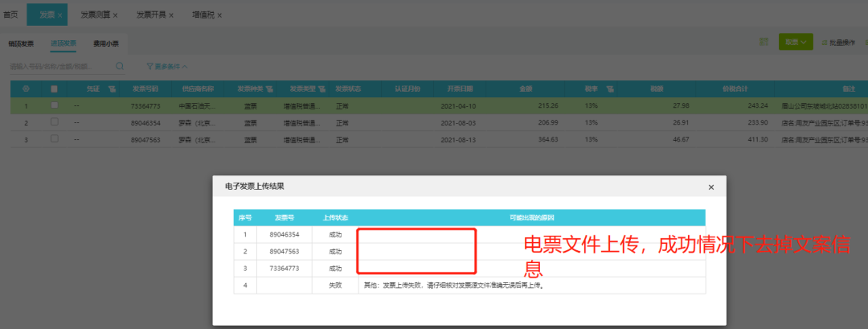The image size is (868, 329).
Task: Click filter icon beside 发票类型 column
Action: click(321, 88)
